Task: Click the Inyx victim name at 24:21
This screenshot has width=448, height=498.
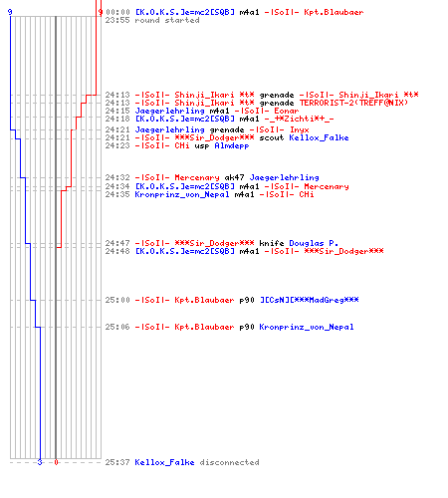Action: point(299,129)
